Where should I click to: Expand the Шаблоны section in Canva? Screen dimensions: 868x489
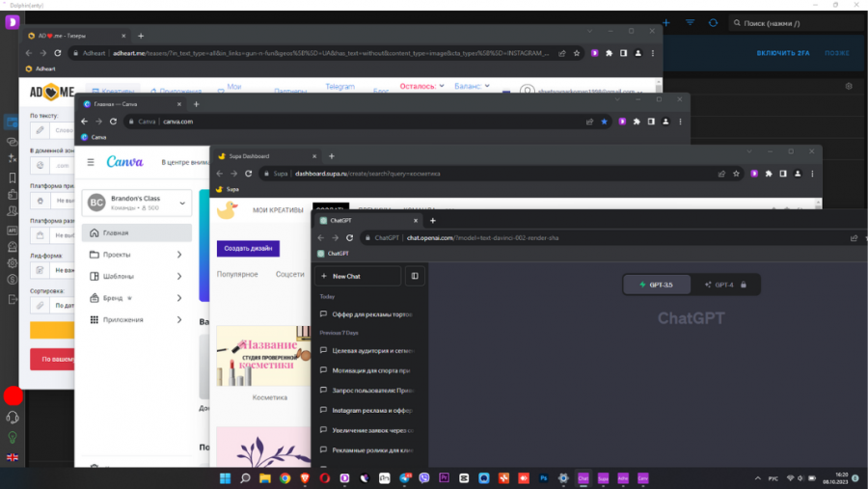(179, 277)
